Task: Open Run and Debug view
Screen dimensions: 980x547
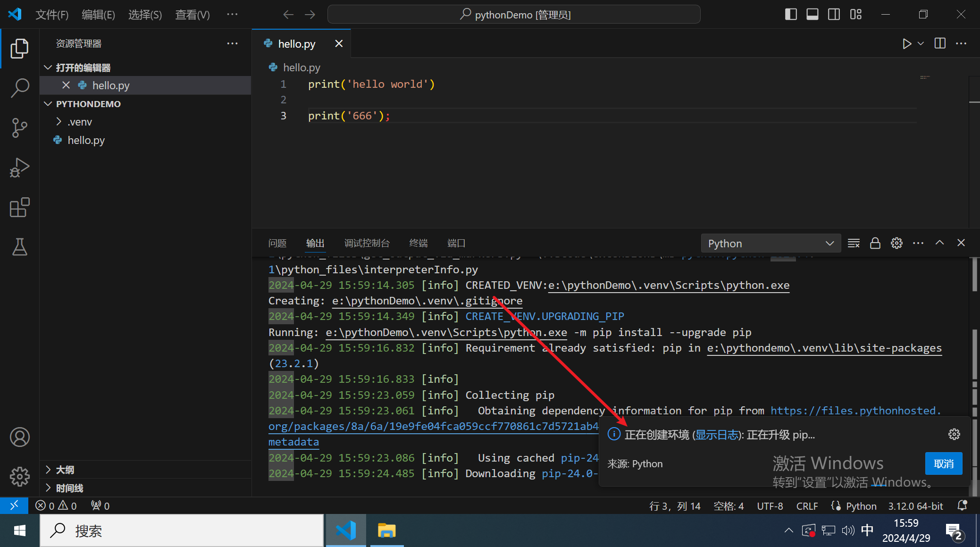Action: (19, 168)
